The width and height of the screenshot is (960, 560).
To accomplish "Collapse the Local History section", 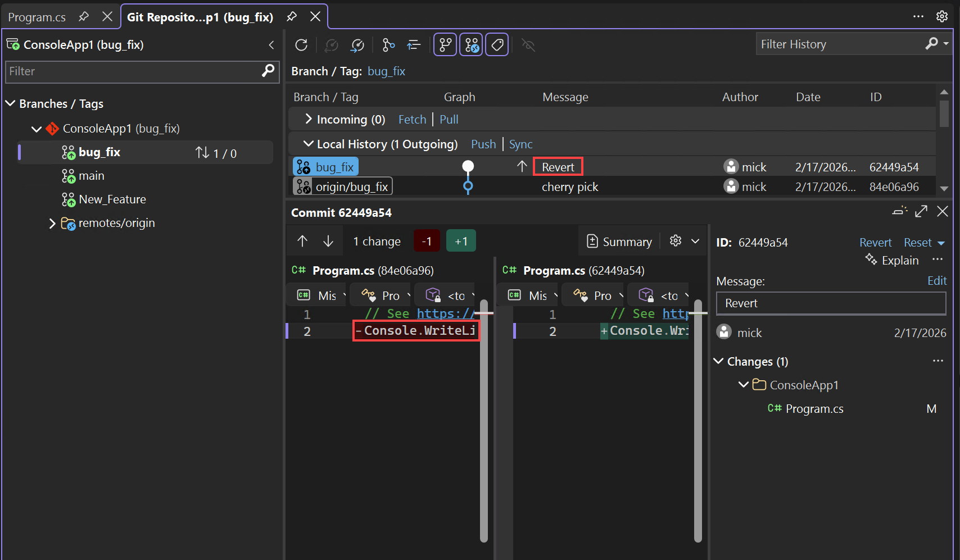I will (307, 144).
